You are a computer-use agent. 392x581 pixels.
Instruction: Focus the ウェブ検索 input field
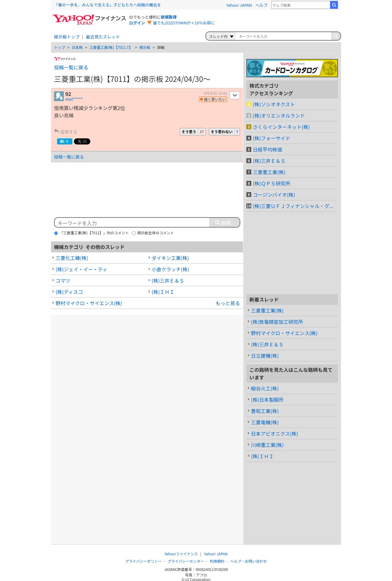tap(301, 5)
